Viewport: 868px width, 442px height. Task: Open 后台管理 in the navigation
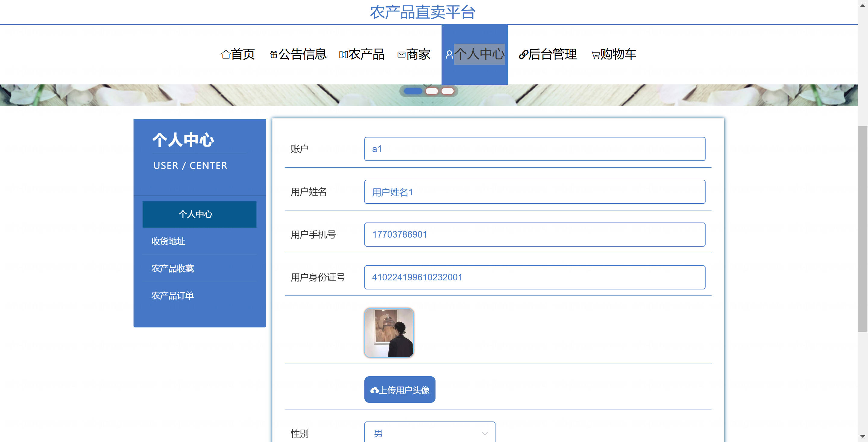pyautogui.click(x=548, y=54)
